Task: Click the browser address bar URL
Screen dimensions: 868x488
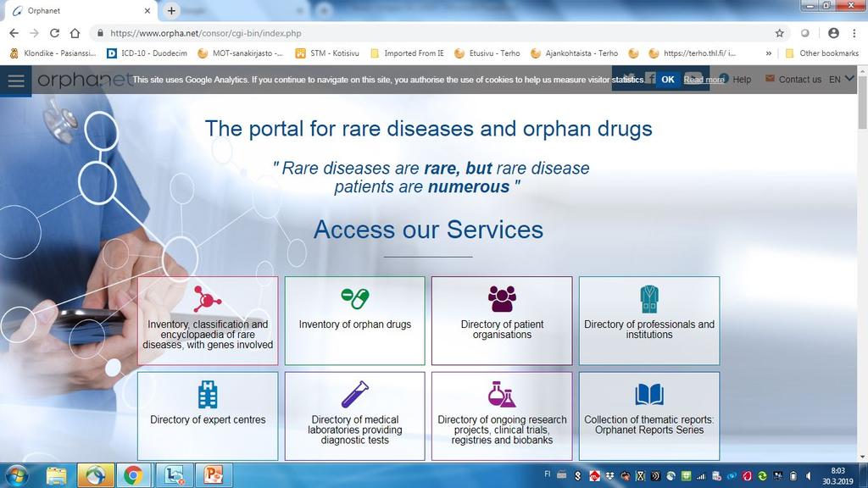Action: [x=205, y=33]
